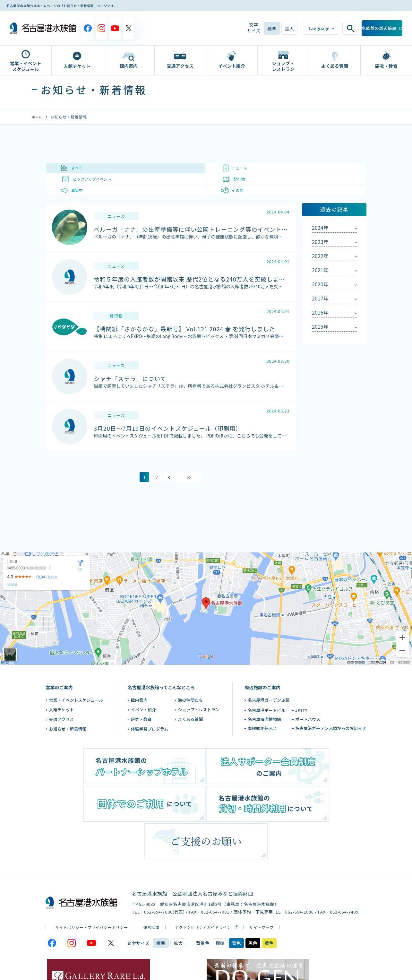
Task: Open 水族館の周辺施設 button
Action: pyautogui.click(x=382, y=29)
